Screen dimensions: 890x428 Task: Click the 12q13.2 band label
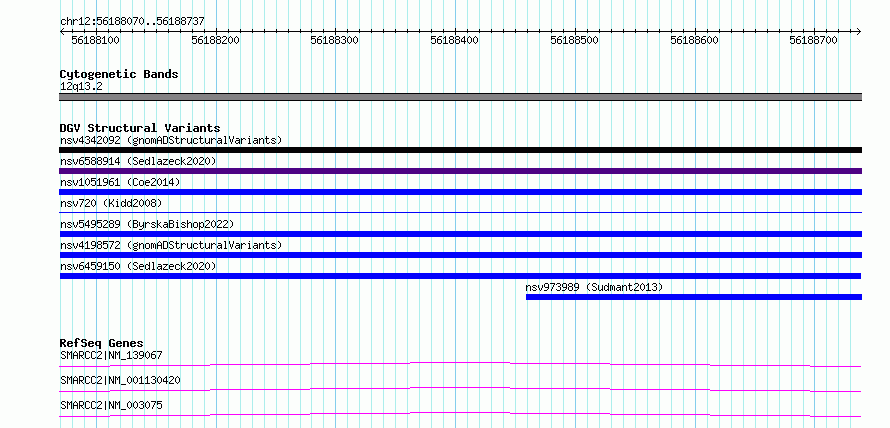[x=81, y=87]
